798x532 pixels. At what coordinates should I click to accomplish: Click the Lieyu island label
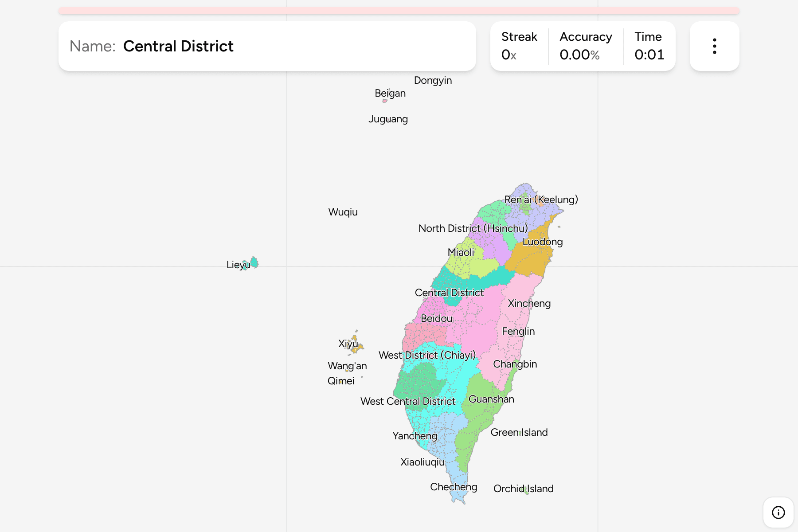pos(238,265)
